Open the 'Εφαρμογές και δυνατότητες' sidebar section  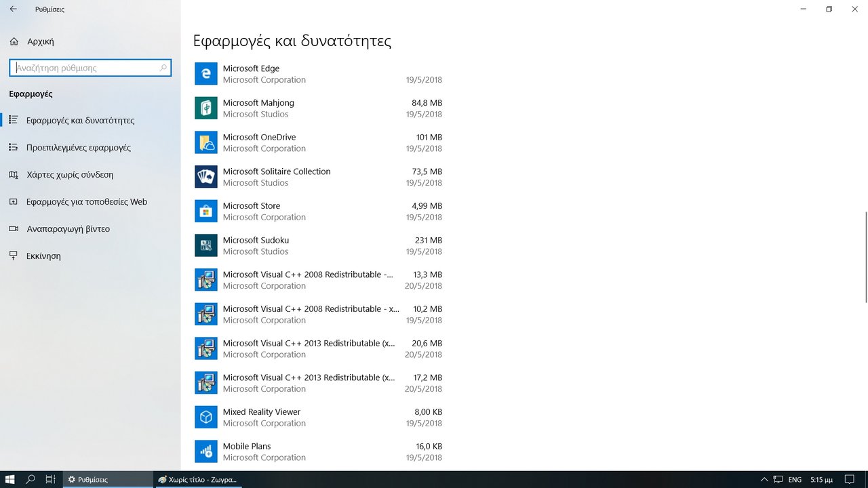[x=91, y=120]
